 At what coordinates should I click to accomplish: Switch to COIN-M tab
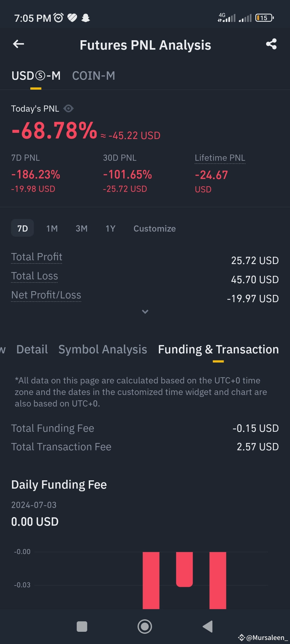click(93, 76)
